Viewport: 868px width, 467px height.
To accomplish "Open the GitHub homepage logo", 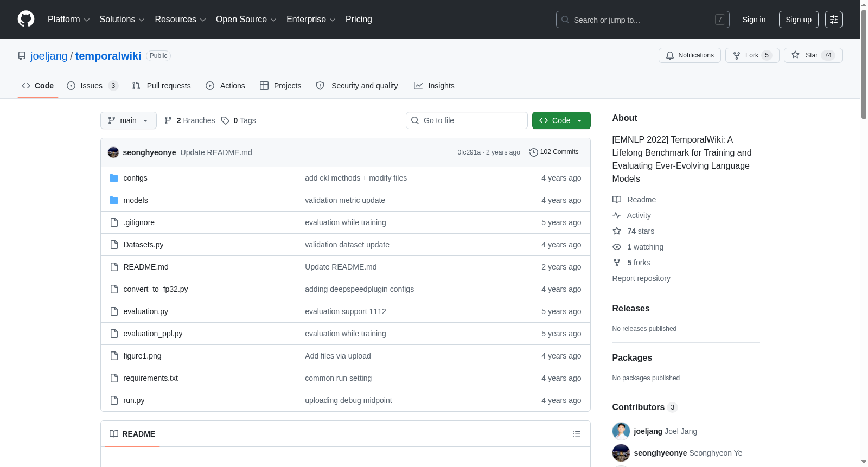I will [x=26, y=19].
